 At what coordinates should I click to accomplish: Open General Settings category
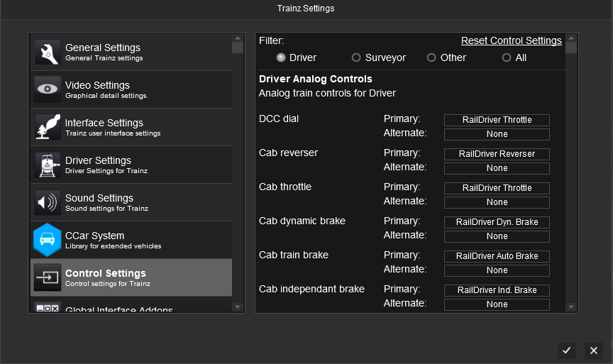pos(131,52)
